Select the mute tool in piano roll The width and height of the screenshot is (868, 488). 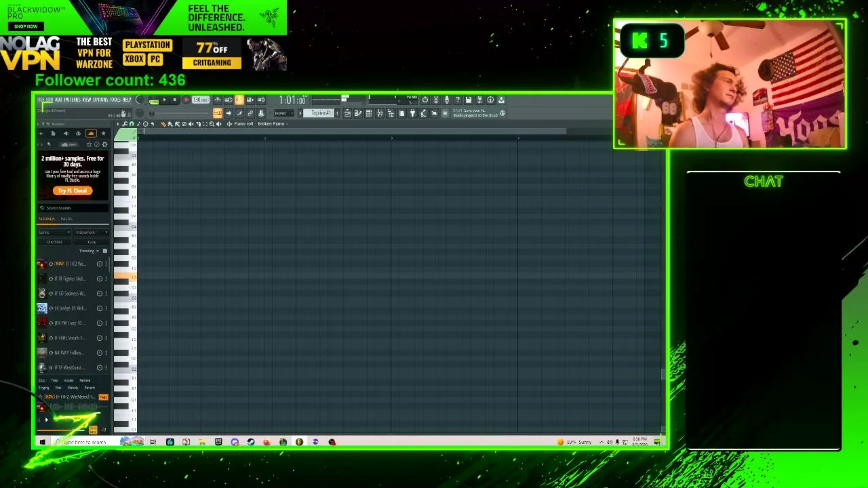(191, 124)
